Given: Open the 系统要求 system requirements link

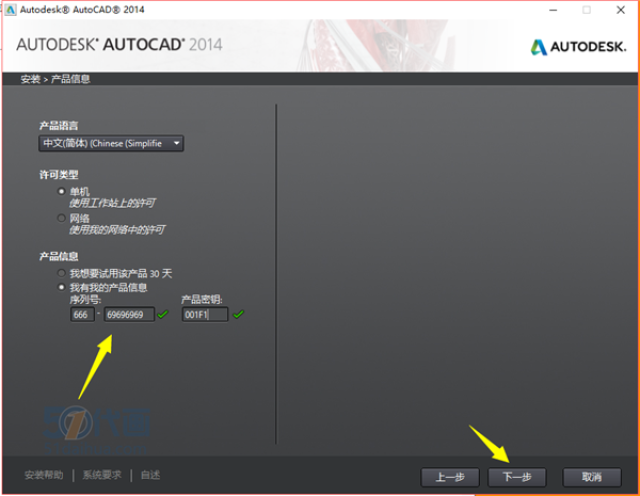Looking at the screenshot, I should (x=102, y=475).
